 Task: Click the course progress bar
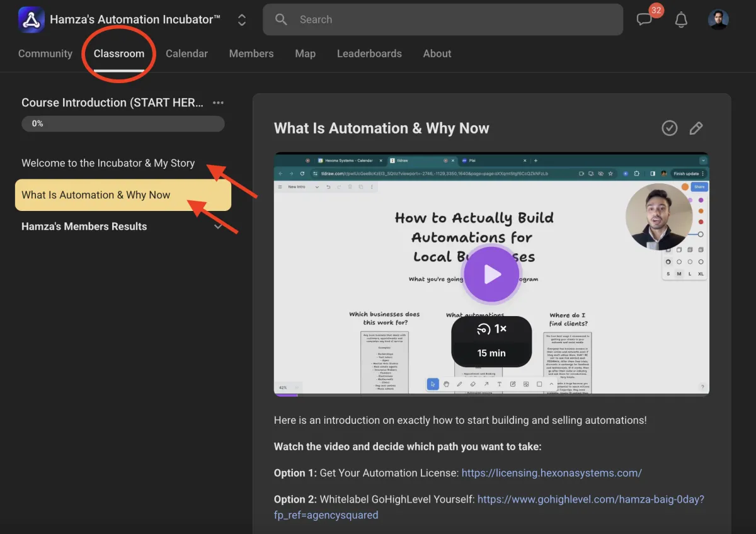(123, 123)
